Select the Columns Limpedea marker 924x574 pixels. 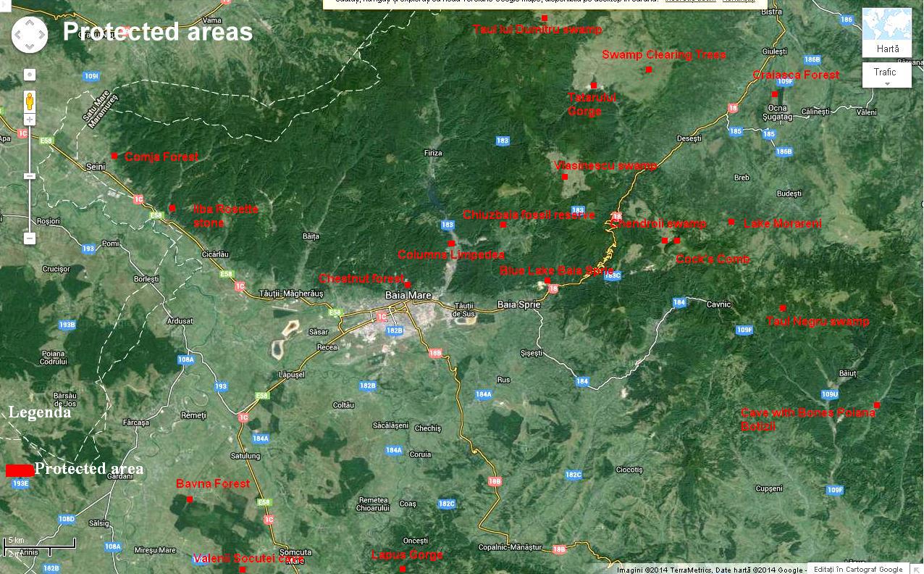(452, 244)
